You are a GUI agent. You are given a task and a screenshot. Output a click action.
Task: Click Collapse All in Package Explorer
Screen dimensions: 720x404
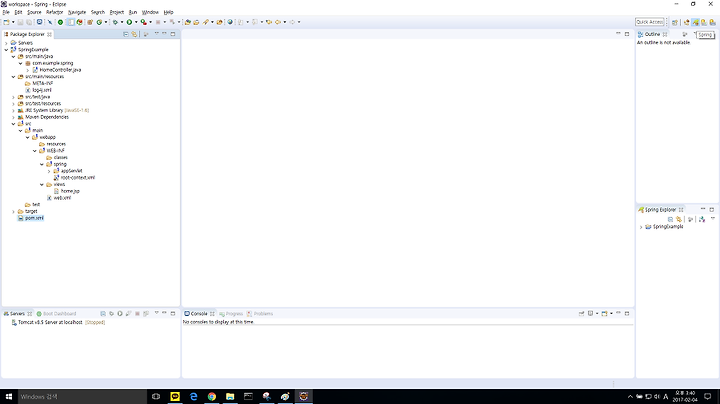[126, 34]
